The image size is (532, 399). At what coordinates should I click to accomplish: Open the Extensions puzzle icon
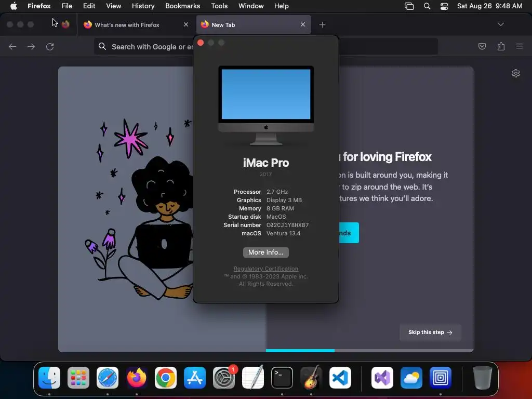tap(501, 46)
